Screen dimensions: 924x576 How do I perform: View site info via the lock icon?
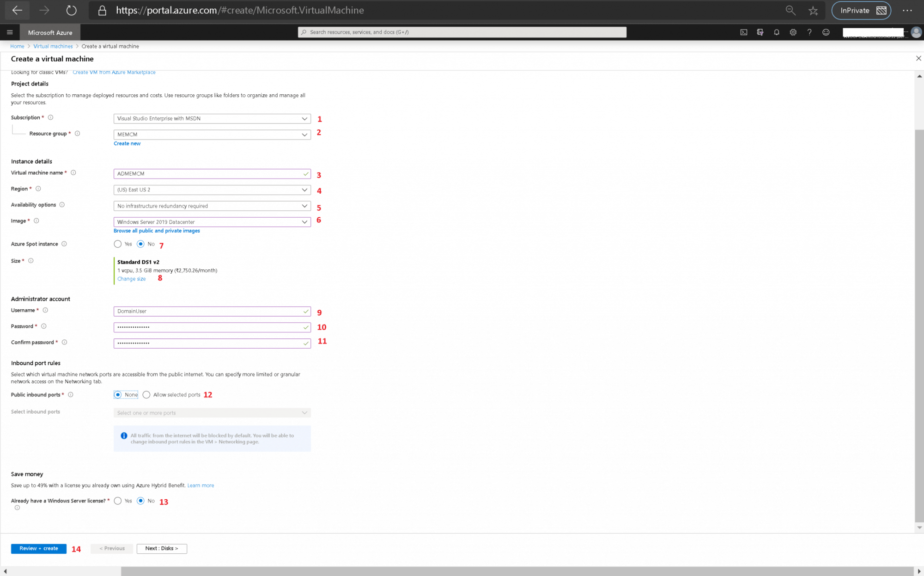(102, 10)
